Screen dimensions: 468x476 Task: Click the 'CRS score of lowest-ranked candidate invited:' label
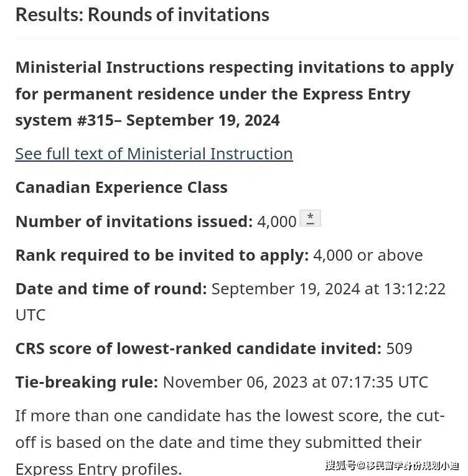199,348
